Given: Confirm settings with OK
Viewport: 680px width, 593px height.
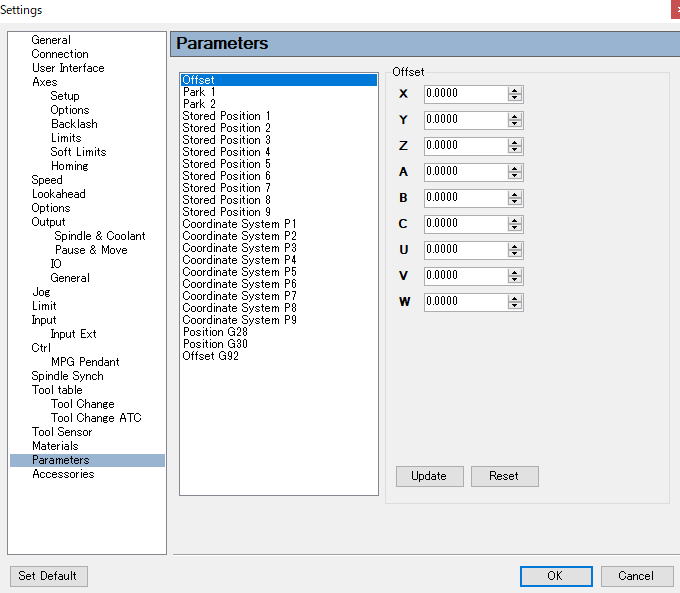Looking at the screenshot, I should coord(556,576).
